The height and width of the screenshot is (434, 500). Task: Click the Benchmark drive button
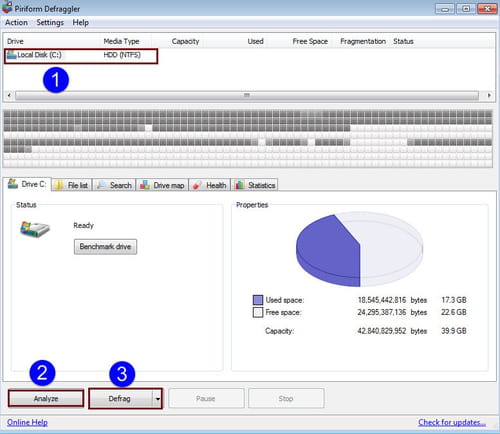[x=105, y=247]
